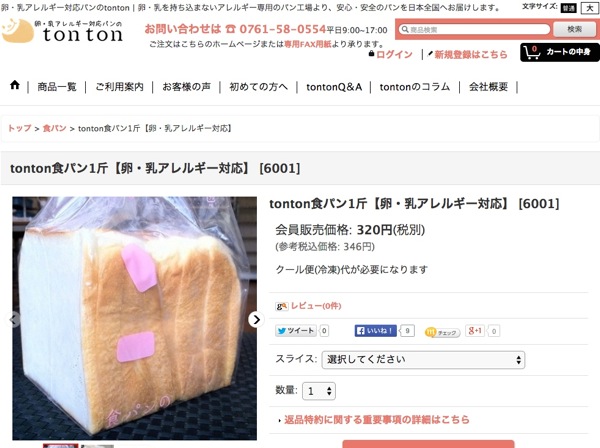Click the tonton logo
The height and width of the screenshot is (448, 600).
click(62, 31)
